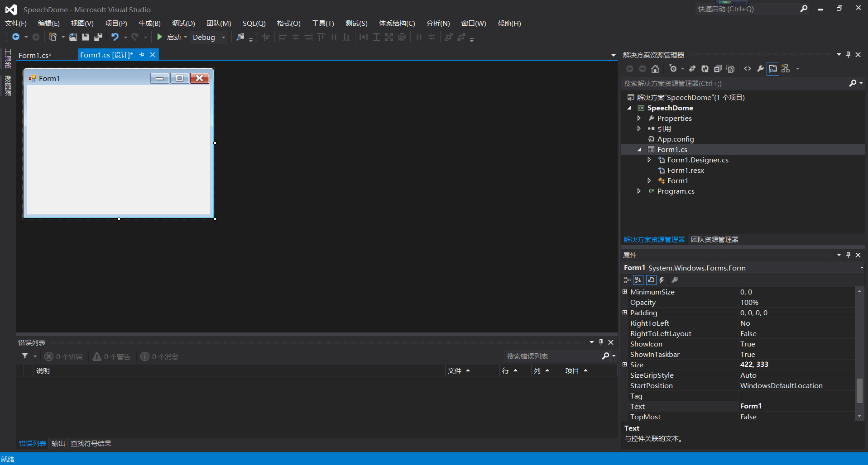Switch to the Form1.cs code tab
868x465 pixels.
tap(35, 55)
